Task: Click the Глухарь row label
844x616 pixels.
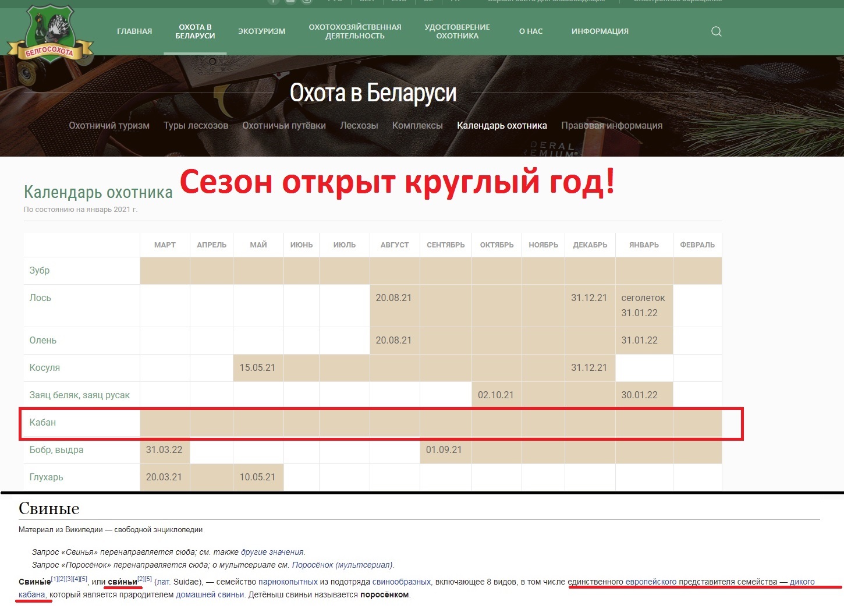Action: pyautogui.click(x=46, y=477)
